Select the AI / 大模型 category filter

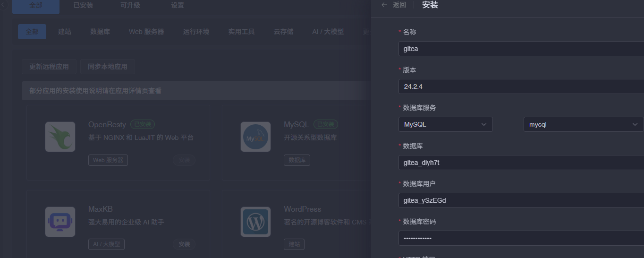(328, 32)
